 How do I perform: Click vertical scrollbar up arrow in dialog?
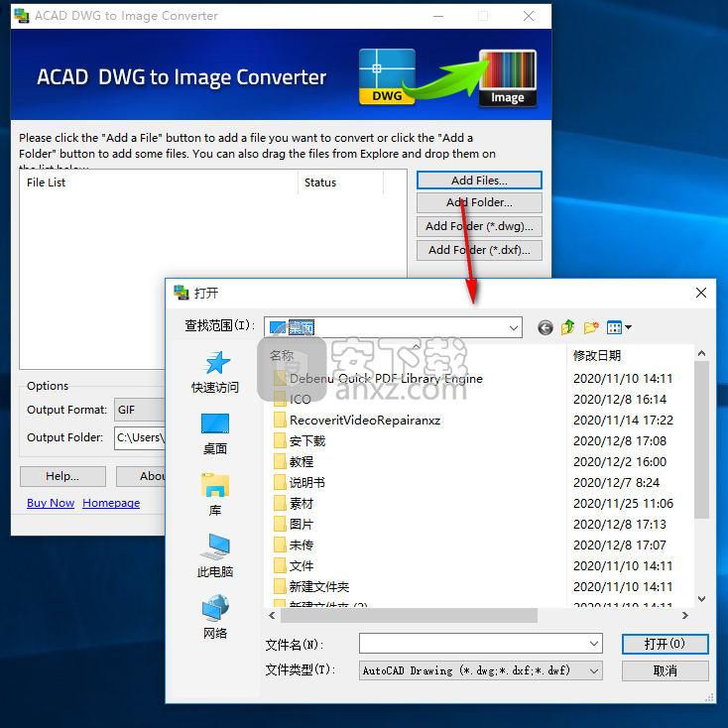pyautogui.click(x=701, y=353)
